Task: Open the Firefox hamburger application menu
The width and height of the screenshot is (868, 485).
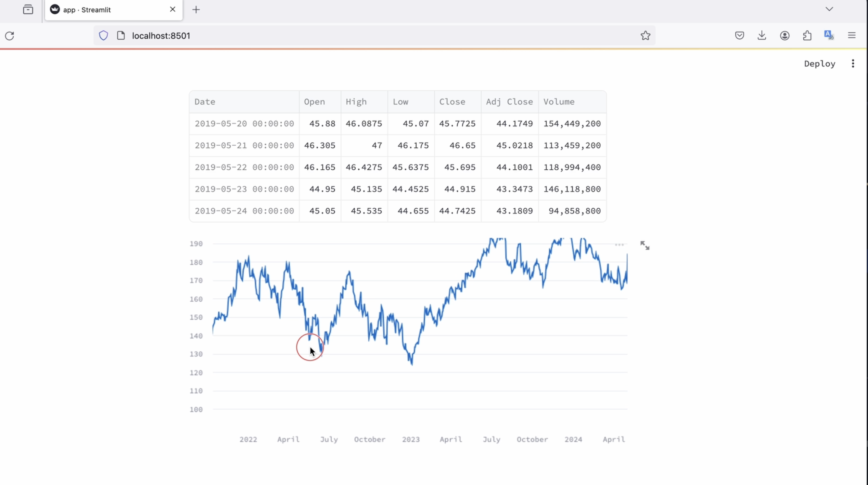Action: click(x=852, y=35)
